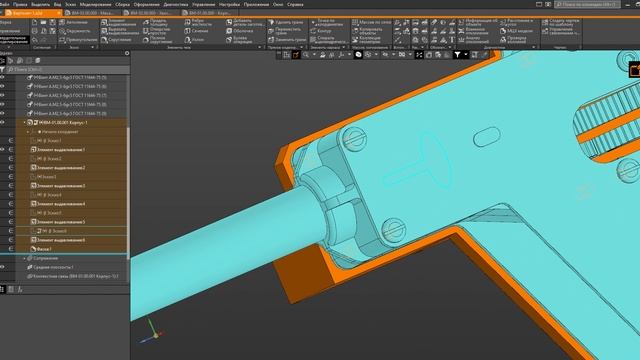Viewport: 640px width, 360px height.
Task: Select Элемент выдавливания:4 in tree
Action: (x=58, y=204)
